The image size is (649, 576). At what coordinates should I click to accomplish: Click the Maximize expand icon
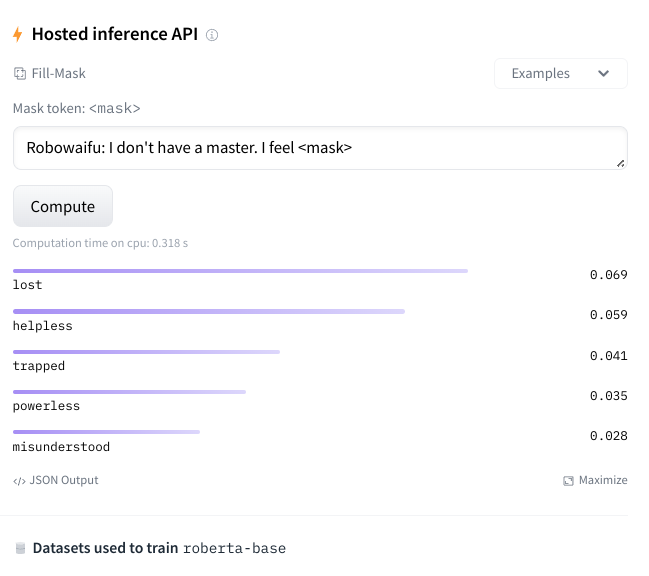click(568, 480)
